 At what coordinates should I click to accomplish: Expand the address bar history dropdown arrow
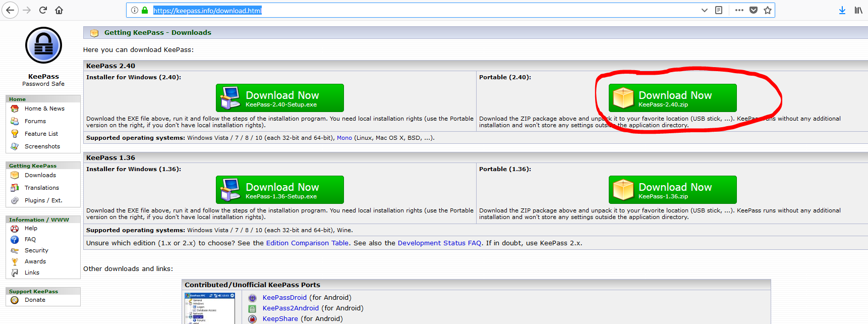[x=705, y=10]
